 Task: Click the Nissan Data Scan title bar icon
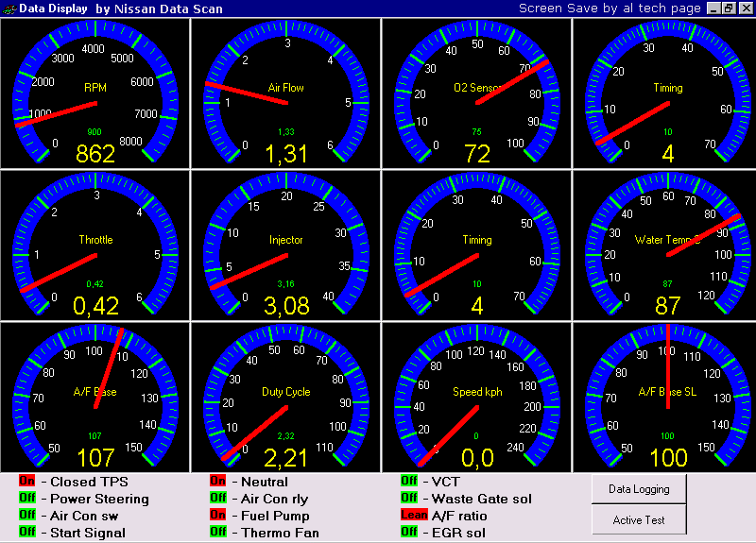pos(9,8)
